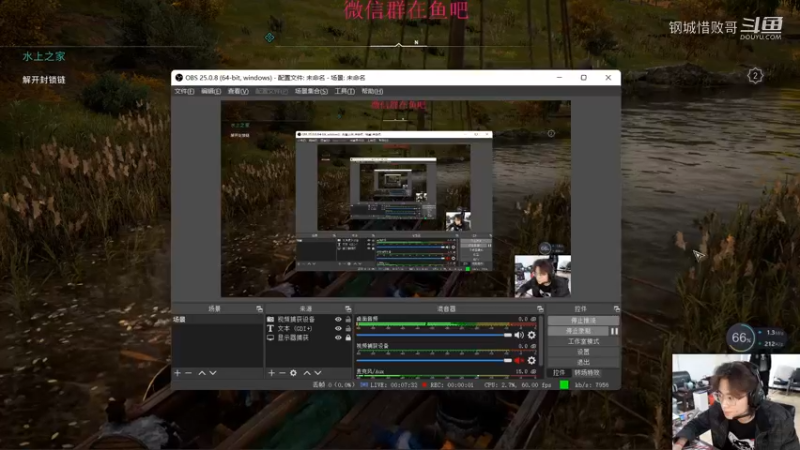The width and height of the screenshot is (800, 450).
Task: Toggle lock on 文本 (GDI+) source
Action: point(348,329)
